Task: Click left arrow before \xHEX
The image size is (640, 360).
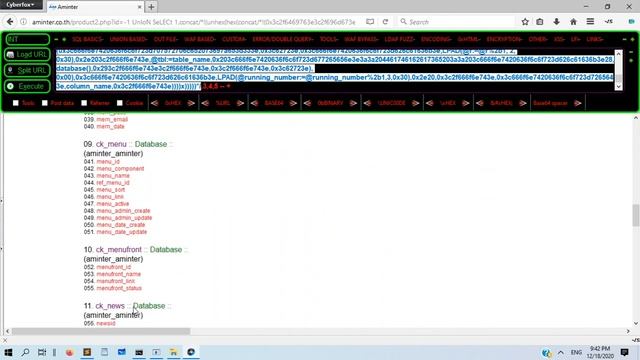Action: pyautogui.click(x=429, y=103)
